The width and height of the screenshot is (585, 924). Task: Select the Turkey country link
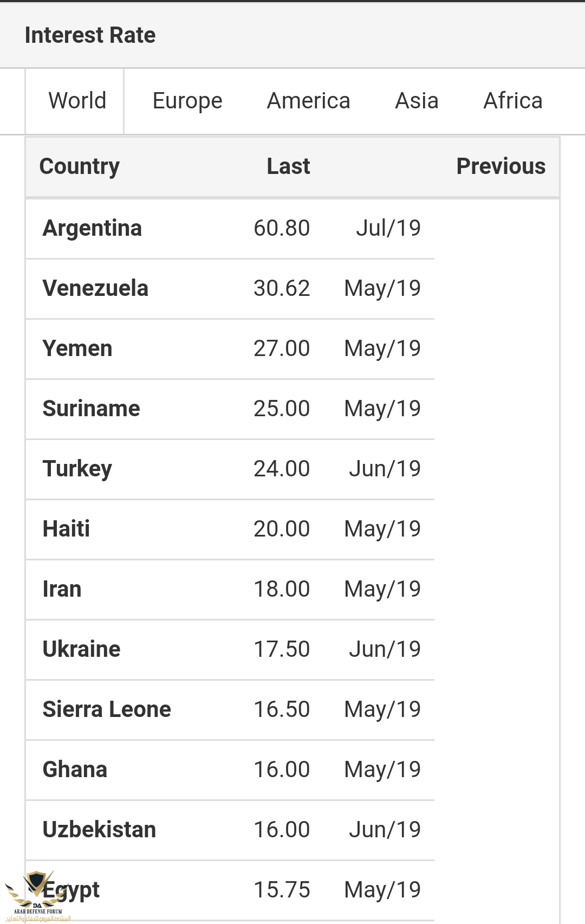click(x=77, y=469)
